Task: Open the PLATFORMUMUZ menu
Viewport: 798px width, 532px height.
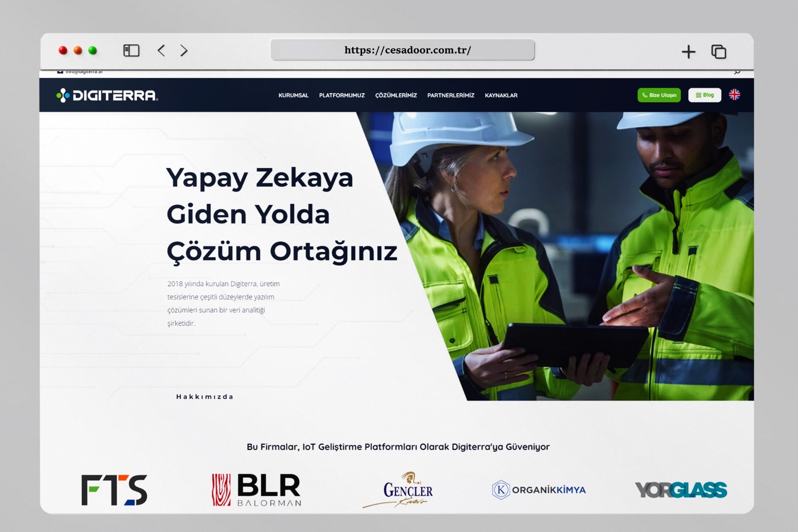Action: coord(342,96)
